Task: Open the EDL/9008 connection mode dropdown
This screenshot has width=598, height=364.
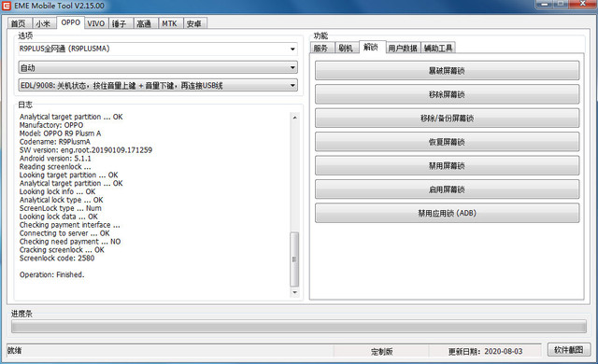Action: pos(158,85)
